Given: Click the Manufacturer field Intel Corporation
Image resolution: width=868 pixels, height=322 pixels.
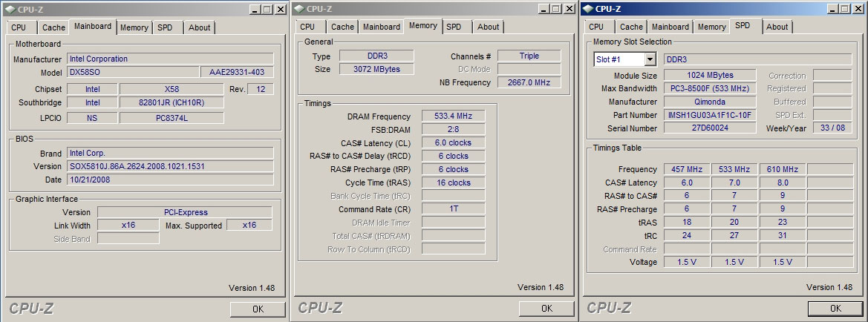Looking at the screenshot, I should [171, 59].
